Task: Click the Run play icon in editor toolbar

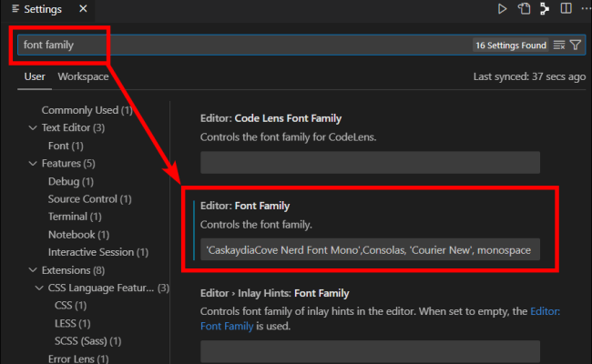Action: point(502,9)
